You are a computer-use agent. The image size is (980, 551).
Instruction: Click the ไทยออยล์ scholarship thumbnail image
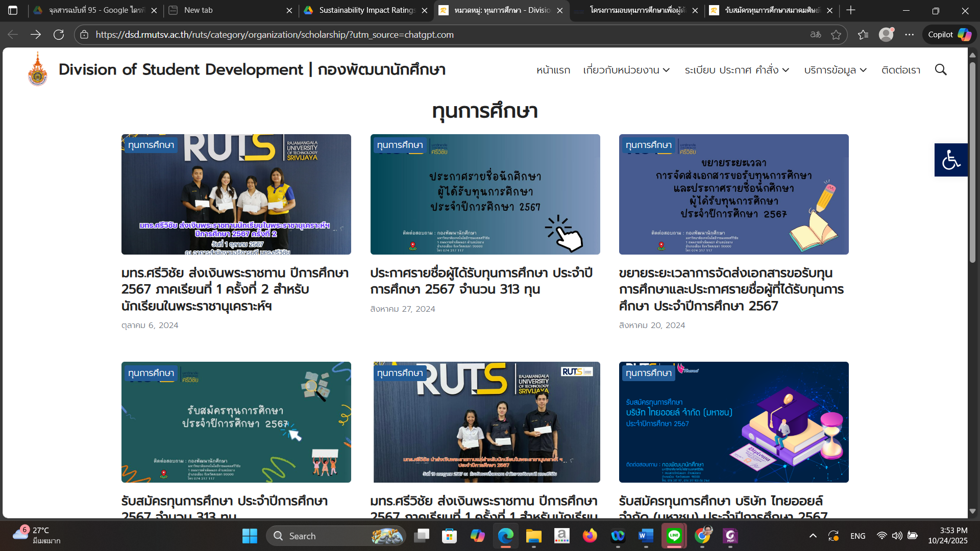(733, 422)
